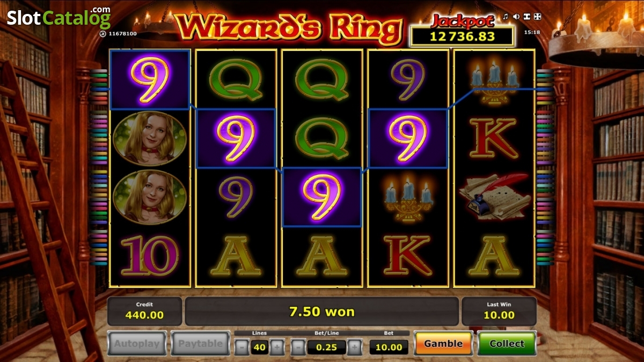644x362 pixels.
Task: Click the upper woman portrait symbol
Action: [150, 138]
